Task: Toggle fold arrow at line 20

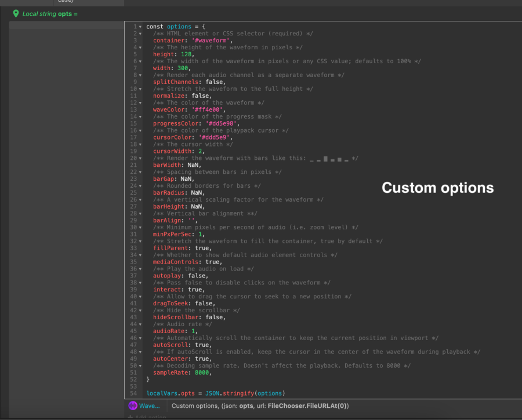Action: point(140,159)
